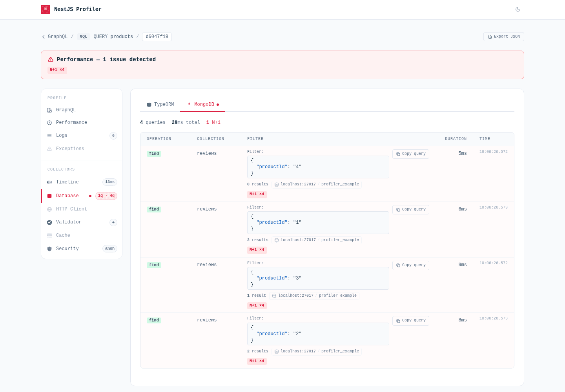Open GraphQL in the Profile sidebar
The height and width of the screenshot is (392, 565).
pos(82,110)
